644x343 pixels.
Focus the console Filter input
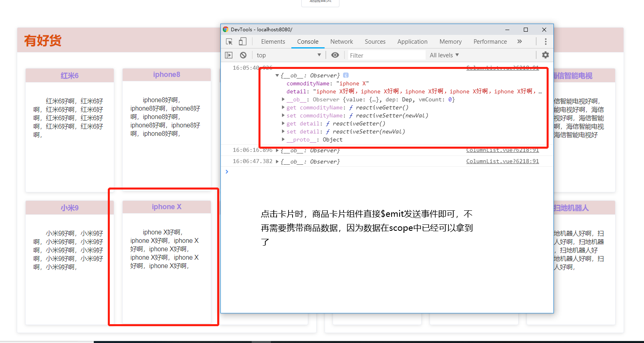(x=386, y=55)
